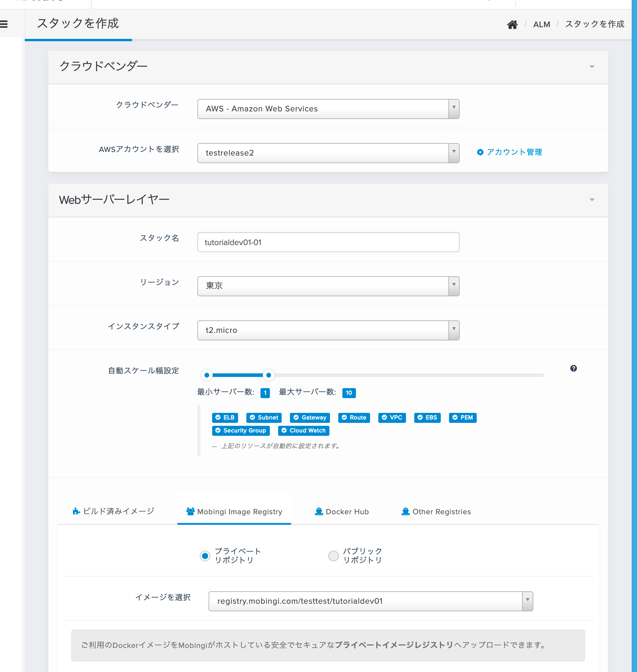Open the クラウドベンダー AWS dropdown
The width and height of the screenshot is (637, 672).
pos(328,109)
